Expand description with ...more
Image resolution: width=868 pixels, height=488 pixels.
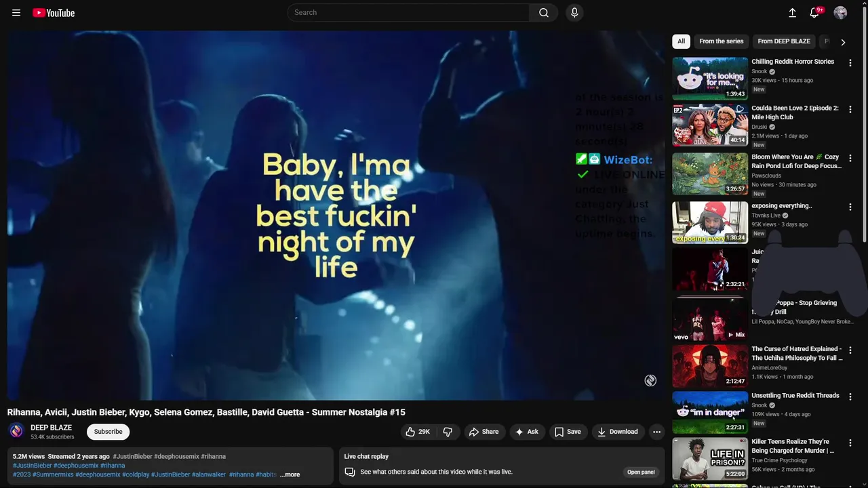click(x=290, y=474)
